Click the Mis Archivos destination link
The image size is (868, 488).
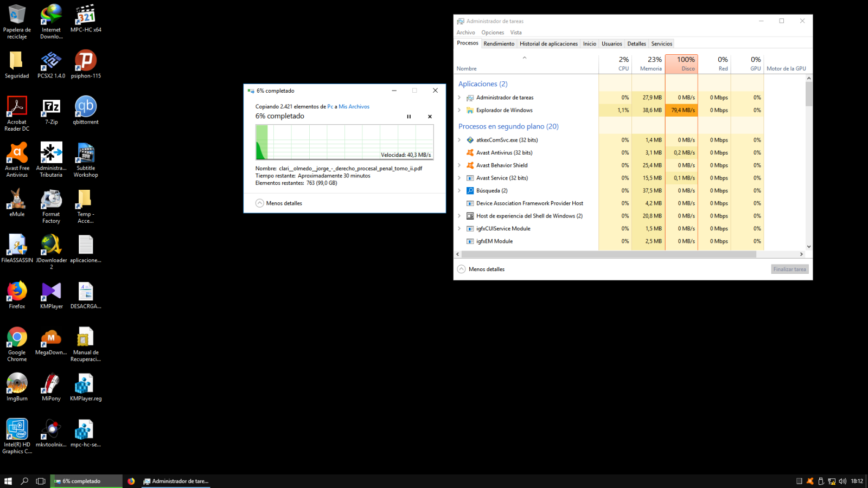coord(354,107)
